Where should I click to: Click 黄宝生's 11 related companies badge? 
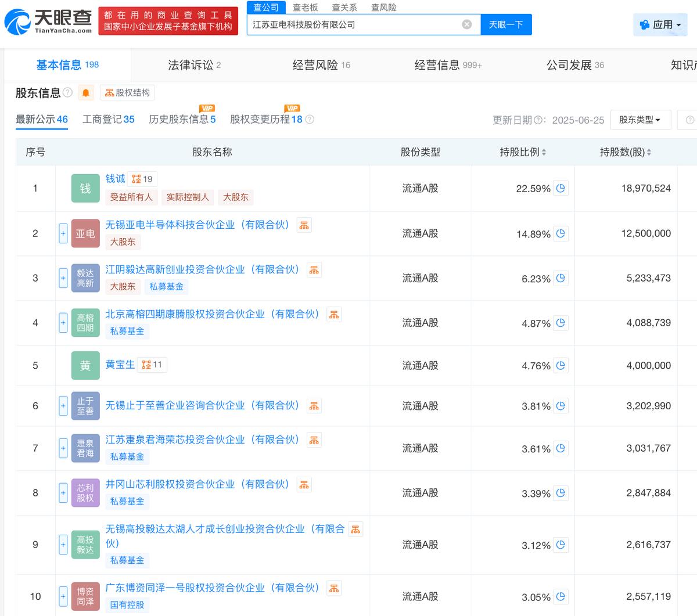pos(152,365)
